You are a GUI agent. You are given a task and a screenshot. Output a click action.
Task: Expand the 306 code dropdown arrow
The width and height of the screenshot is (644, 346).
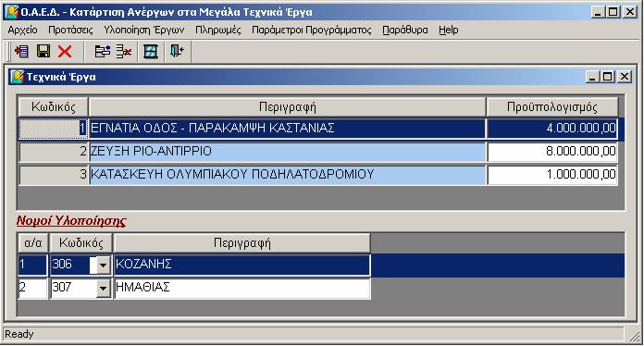pos(103,266)
